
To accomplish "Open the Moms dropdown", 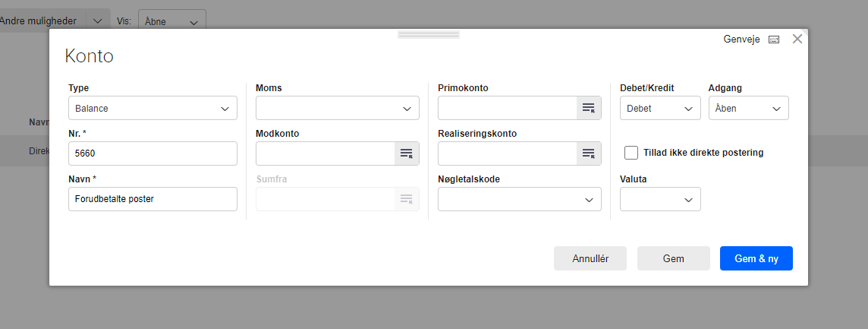I will pyautogui.click(x=337, y=108).
